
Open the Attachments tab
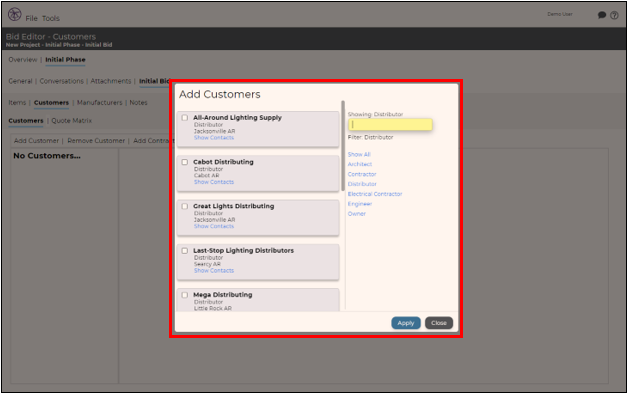111,81
